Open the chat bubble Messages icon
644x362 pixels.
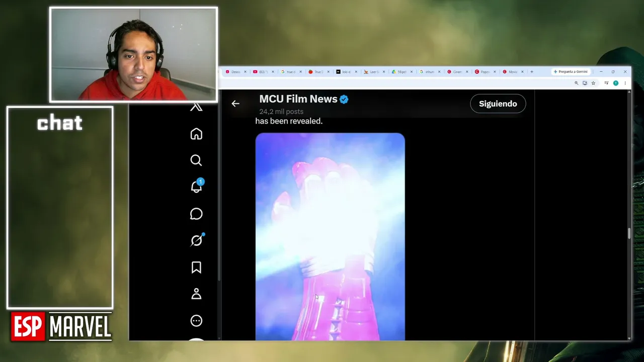(x=196, y=214)
